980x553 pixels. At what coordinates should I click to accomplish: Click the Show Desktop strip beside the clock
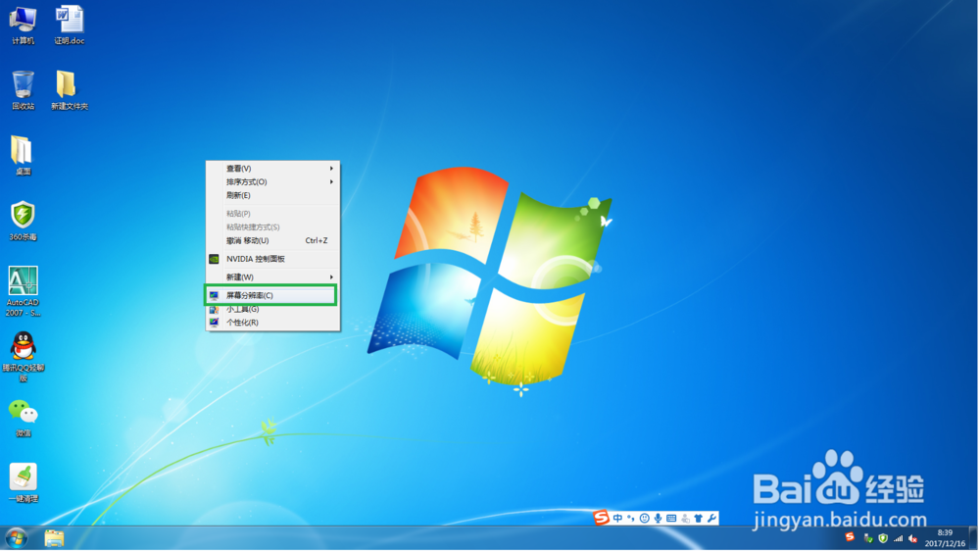coord(974,538)
